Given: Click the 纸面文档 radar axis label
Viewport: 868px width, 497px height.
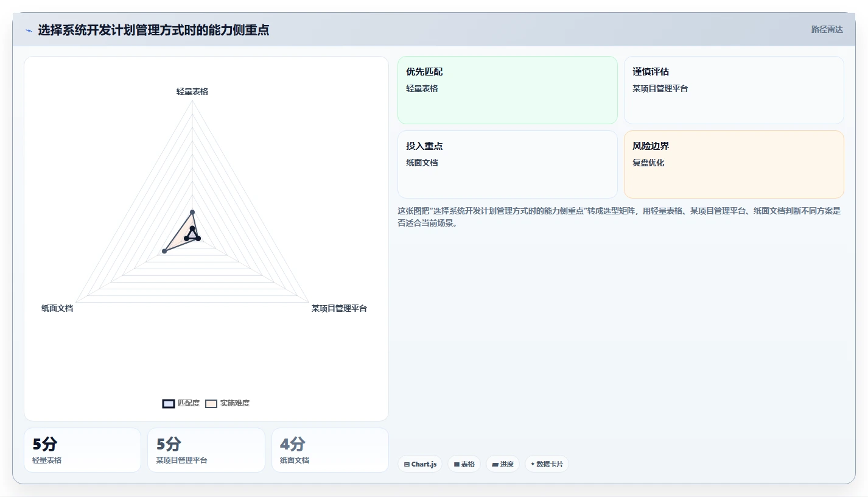Looking at the screenshot, I should pos(57,308).
